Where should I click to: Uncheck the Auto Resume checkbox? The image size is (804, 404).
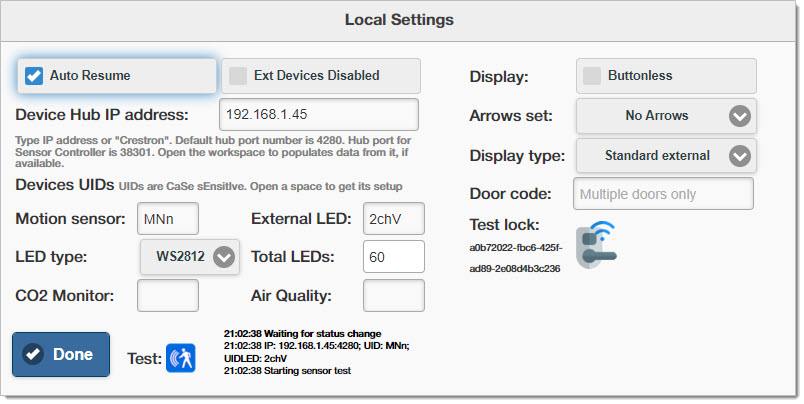point(34,76)
